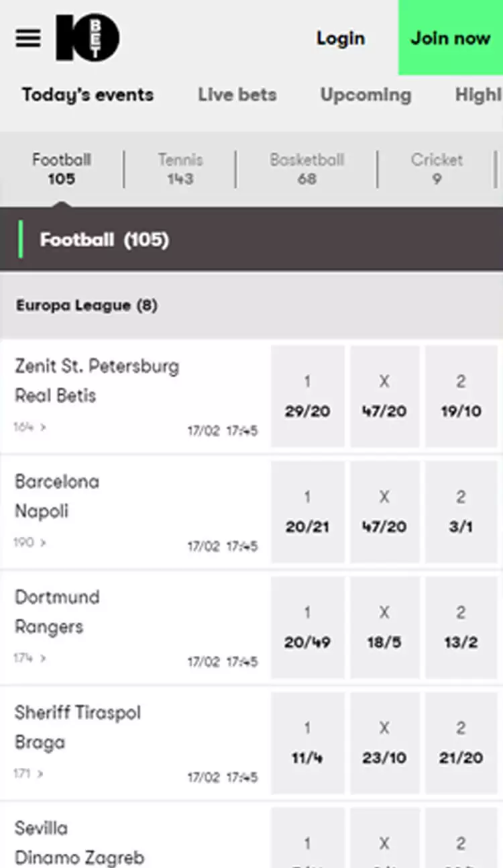The image size is (503, 868).
Task: Click the Login link
Action: (341, 38)
